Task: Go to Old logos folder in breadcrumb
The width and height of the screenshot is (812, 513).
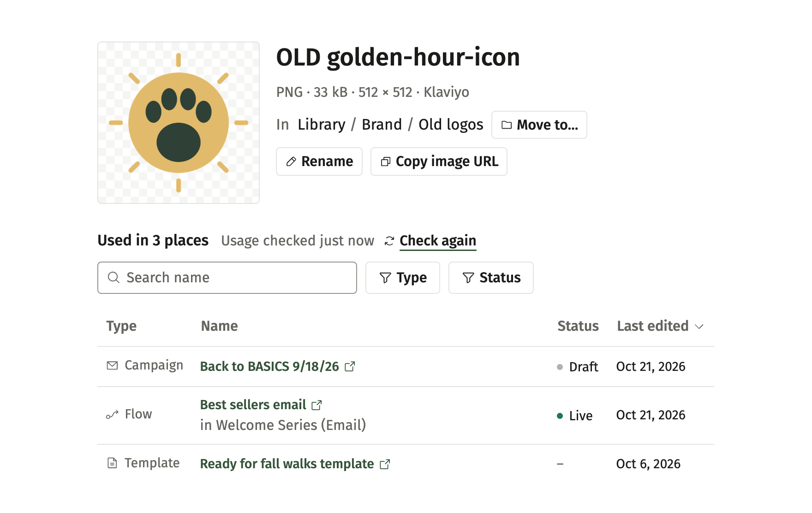Action: tap(451, 125)
